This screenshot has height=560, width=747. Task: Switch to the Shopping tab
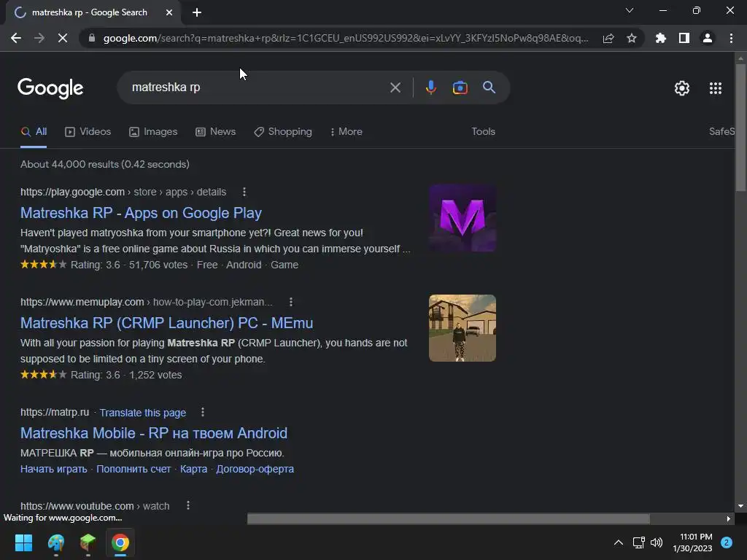coord(283,132)
